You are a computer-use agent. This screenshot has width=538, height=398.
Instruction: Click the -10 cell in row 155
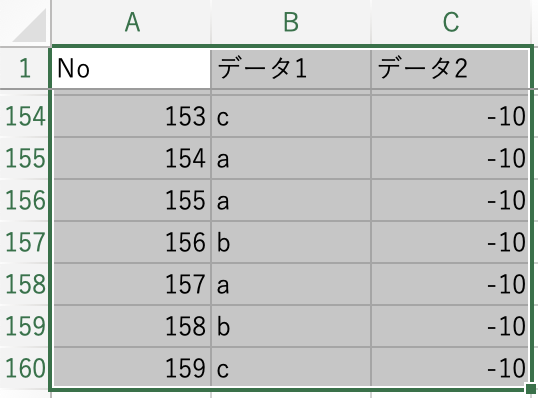pos(450,158)
